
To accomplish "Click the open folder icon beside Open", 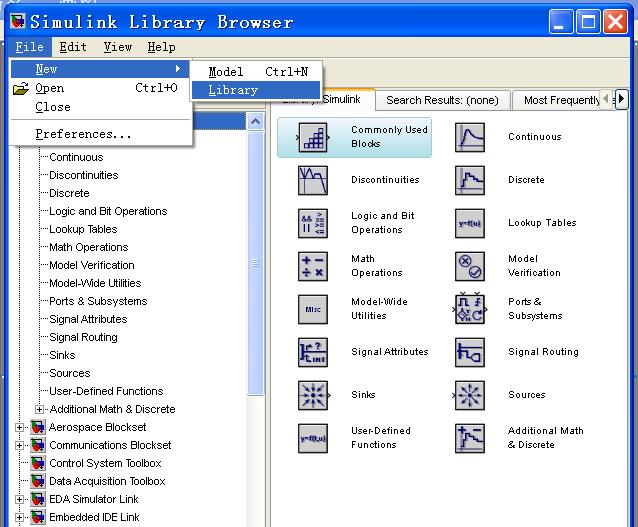I will click(x=21, y=88).
